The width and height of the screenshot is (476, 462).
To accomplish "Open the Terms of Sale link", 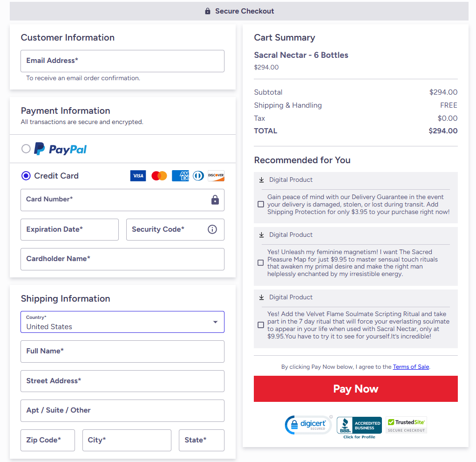I will 411,367.
